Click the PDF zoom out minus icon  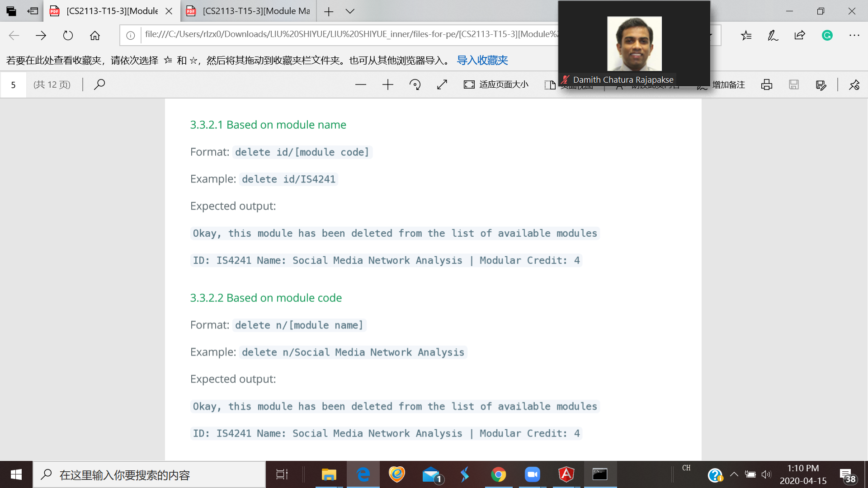(x=360, y=84)
